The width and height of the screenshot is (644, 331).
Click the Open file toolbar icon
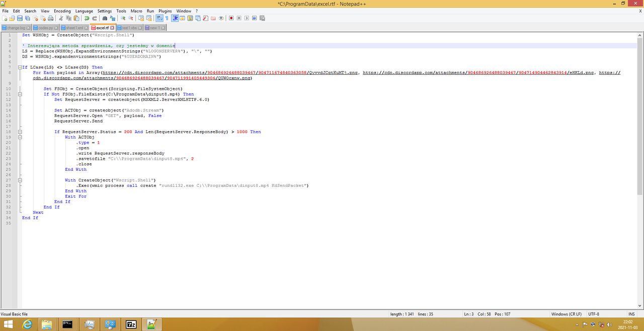(x=12, y=18)
